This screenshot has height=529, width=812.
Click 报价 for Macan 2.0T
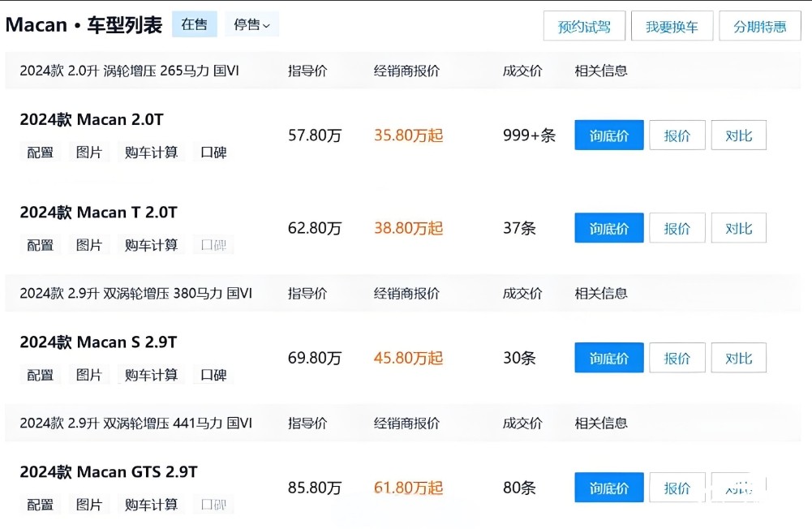pyautogui.click(x=677, y=135)
